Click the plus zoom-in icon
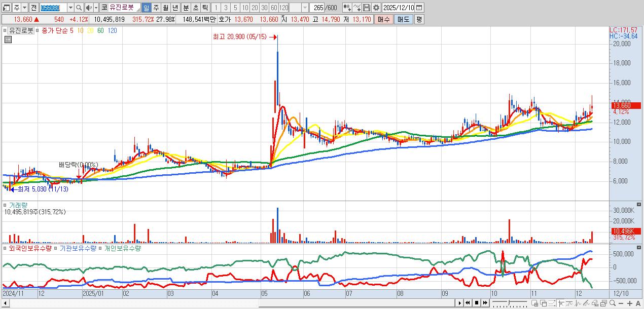This screenshot has height=309, width=644. (630, 303)
